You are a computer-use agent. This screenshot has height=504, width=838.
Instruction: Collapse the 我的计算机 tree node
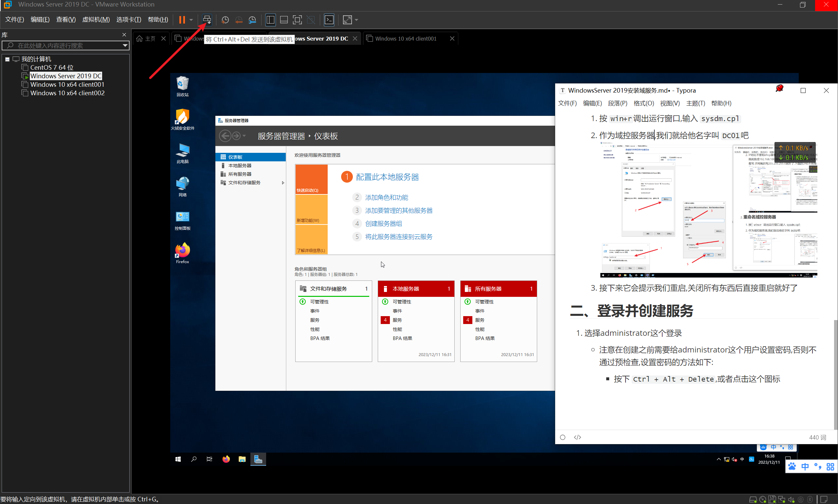7,59
